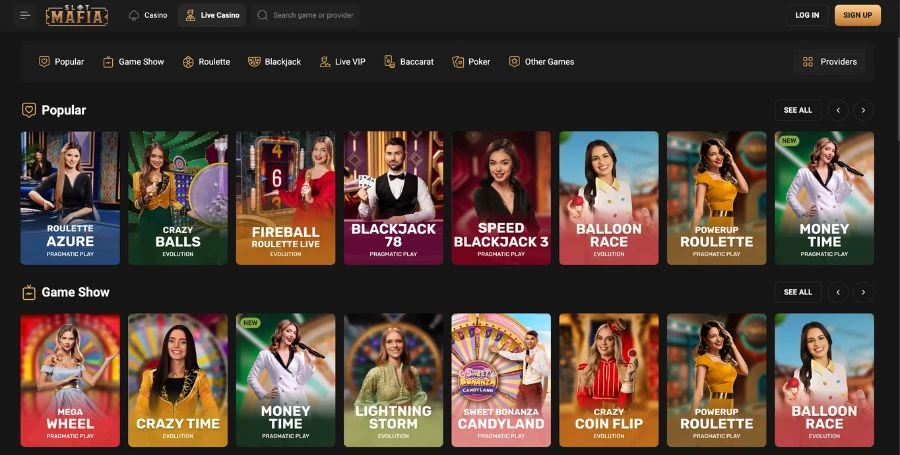Image resolution: width=900 pixels, height=455 pixels.
Task: Click the Roulette wheel icon
Action: click(x=188, y=62)
